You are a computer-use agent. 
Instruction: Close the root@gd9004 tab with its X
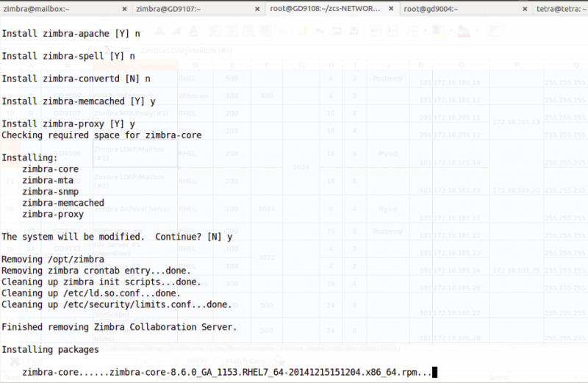(525, 9)
